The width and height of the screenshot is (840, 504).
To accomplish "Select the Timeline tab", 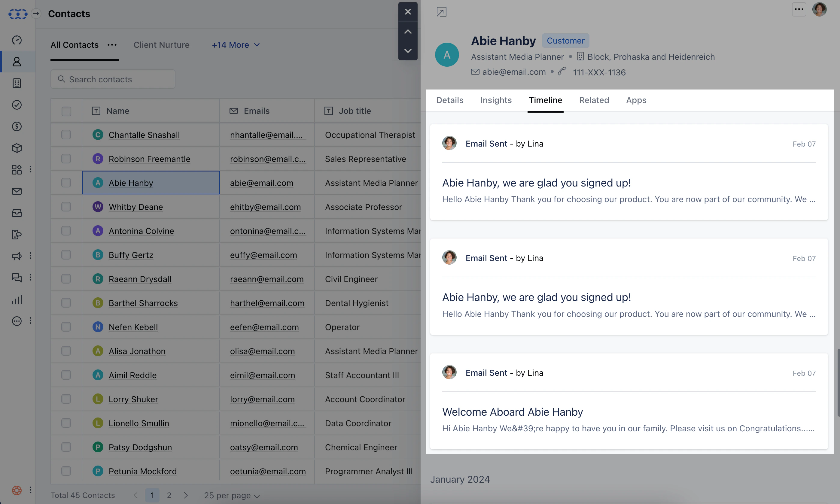I will pyautogui.click(x=545, y=100).
